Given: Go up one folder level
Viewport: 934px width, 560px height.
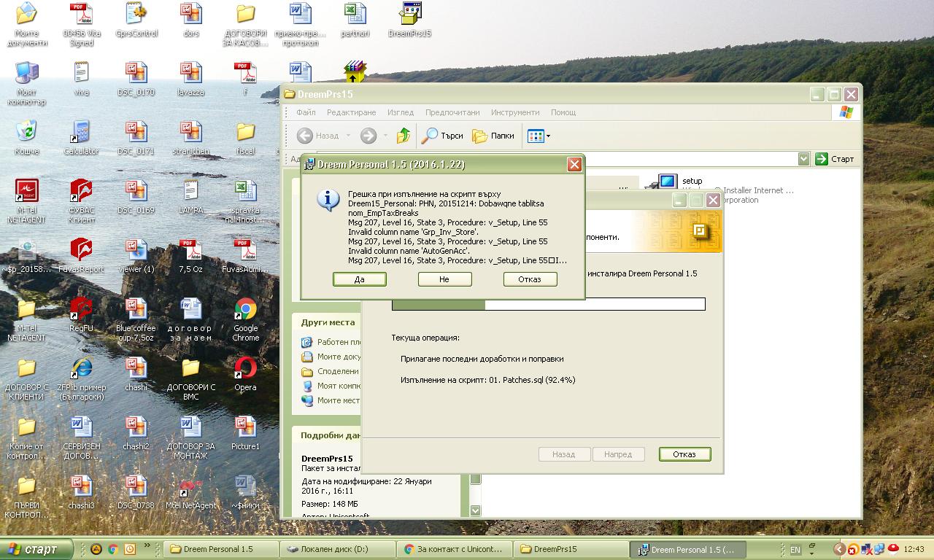Looking at the screenshot, I should (404, 136).
